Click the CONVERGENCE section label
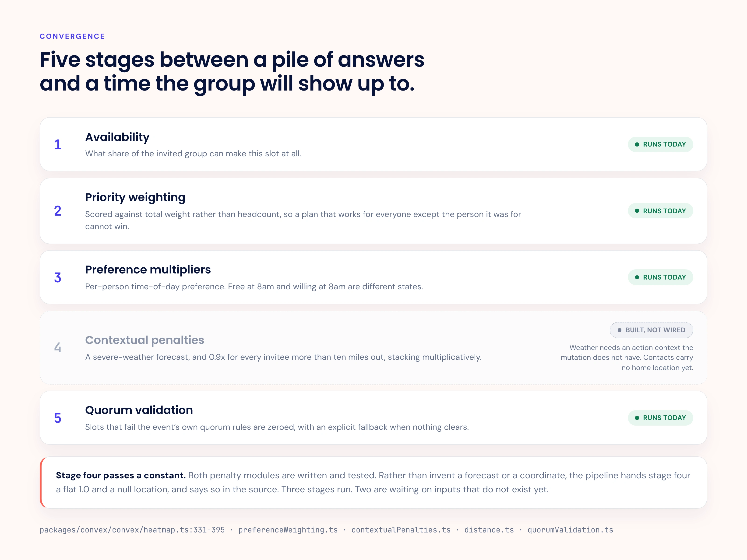This screenshot has height=560, width=747. pyautogui.click(x=72, y=36)
